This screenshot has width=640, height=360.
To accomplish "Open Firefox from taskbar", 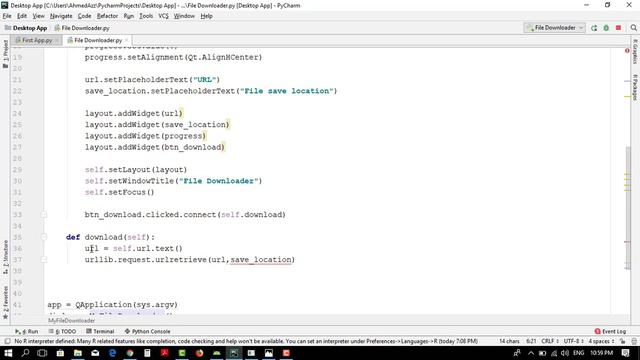I will click(199, 353).
